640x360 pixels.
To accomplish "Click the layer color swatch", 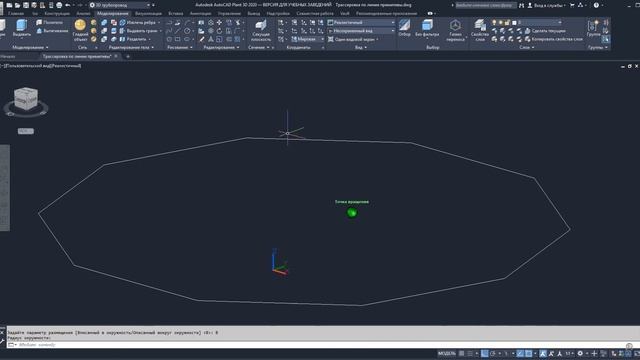I will coord(514,22).
